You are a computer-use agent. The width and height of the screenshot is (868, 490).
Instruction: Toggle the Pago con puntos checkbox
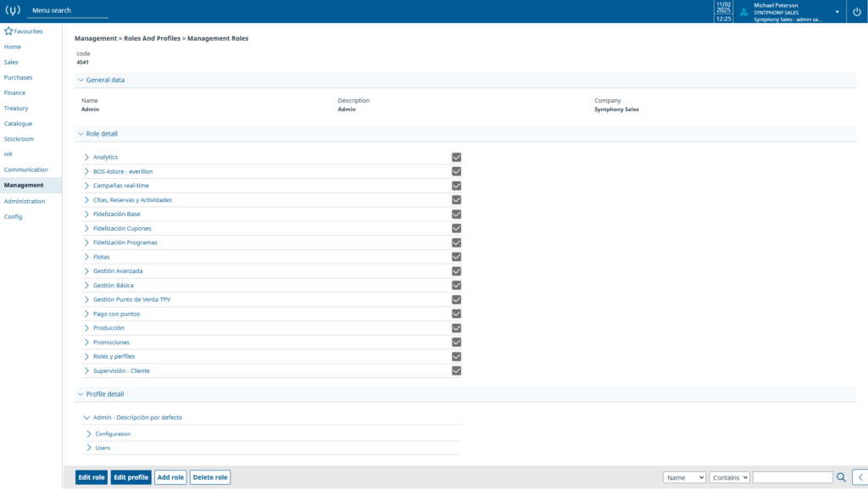(x=456, y=314)
